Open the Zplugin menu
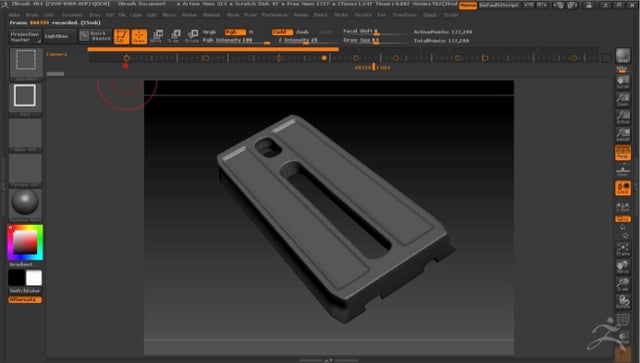Screen dimensions: 640x363 [429, 15]
